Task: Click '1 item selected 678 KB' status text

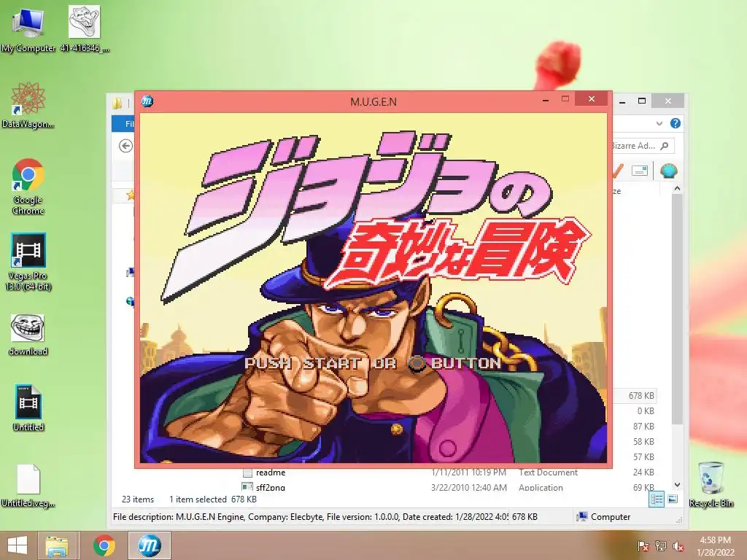Action: tap(213, 499)
